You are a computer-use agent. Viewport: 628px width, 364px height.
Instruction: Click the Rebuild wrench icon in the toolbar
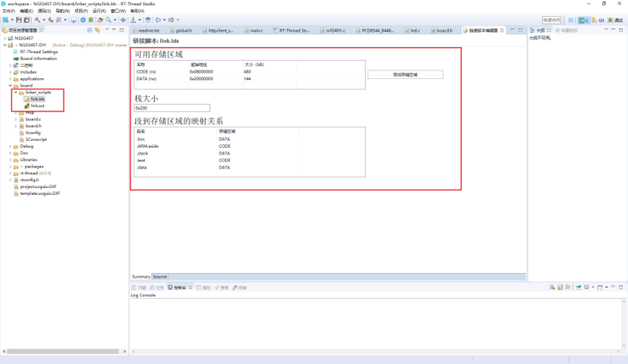point(51,20)
